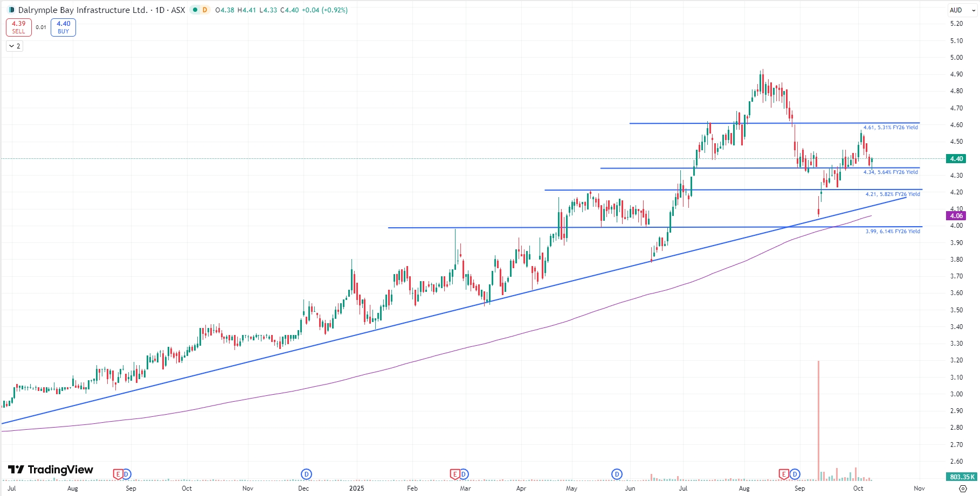
Task: Click the Dalrymple Bay symbol logo icon
Action: pos(12,10)
